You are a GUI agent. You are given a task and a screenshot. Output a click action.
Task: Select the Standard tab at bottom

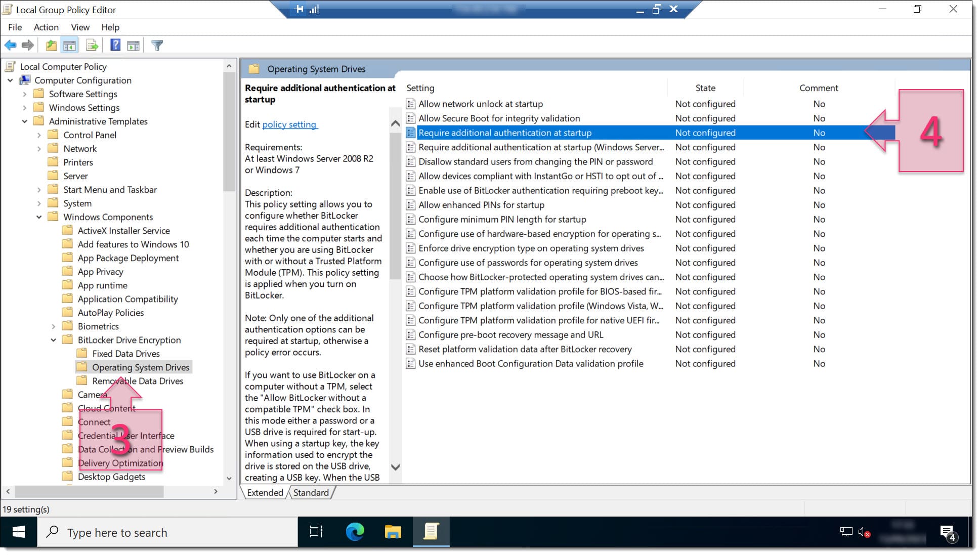pyautogui.click(x=311, y=492)
